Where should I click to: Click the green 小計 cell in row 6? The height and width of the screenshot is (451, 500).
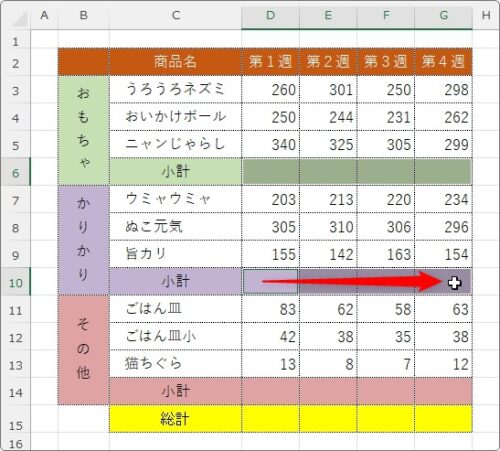point(175,172)
